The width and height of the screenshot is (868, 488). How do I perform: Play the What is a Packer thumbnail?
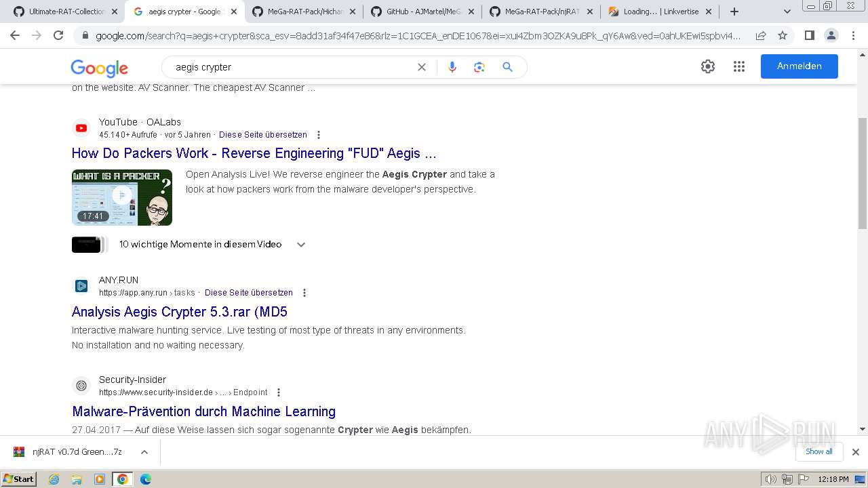click(x=122, y=197)
